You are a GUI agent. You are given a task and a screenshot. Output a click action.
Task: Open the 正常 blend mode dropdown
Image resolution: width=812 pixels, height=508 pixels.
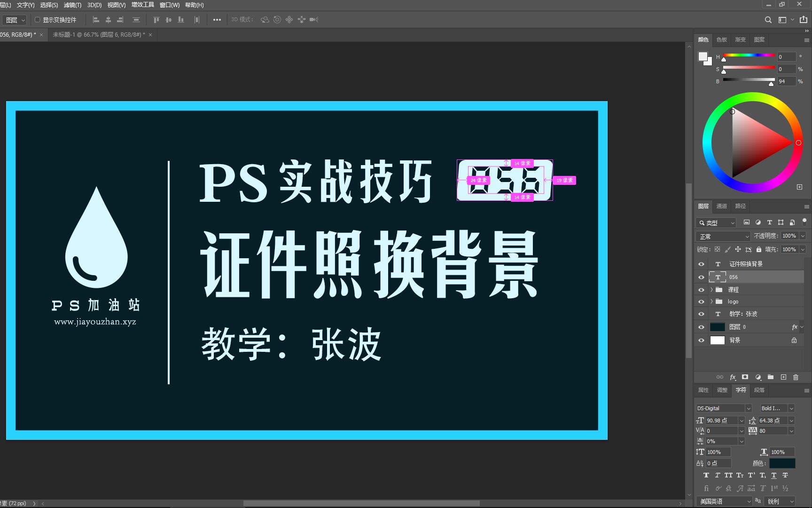tap(723, 236)
